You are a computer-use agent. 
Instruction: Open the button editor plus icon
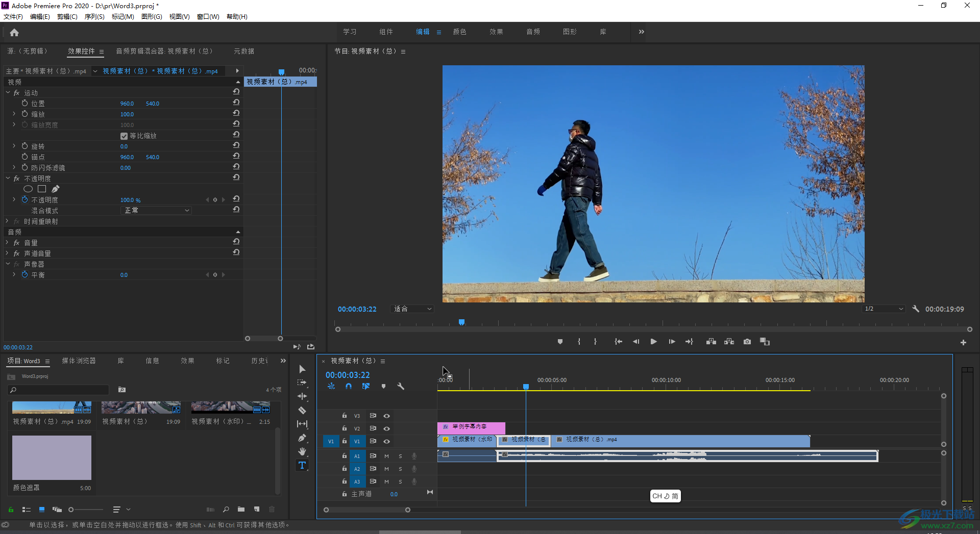(x=963, y=343)
